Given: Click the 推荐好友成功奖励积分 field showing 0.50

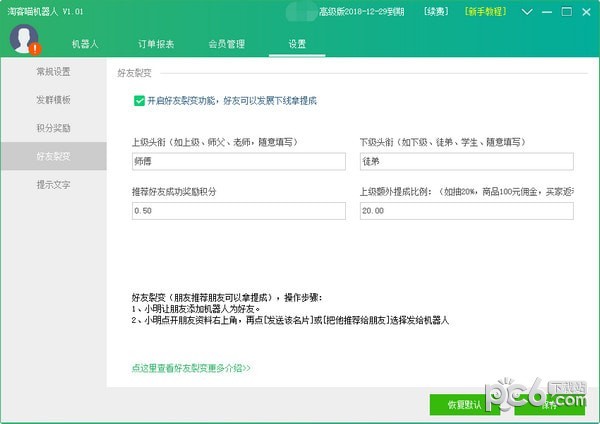Looking at the screenshot, I should [239, 211].
